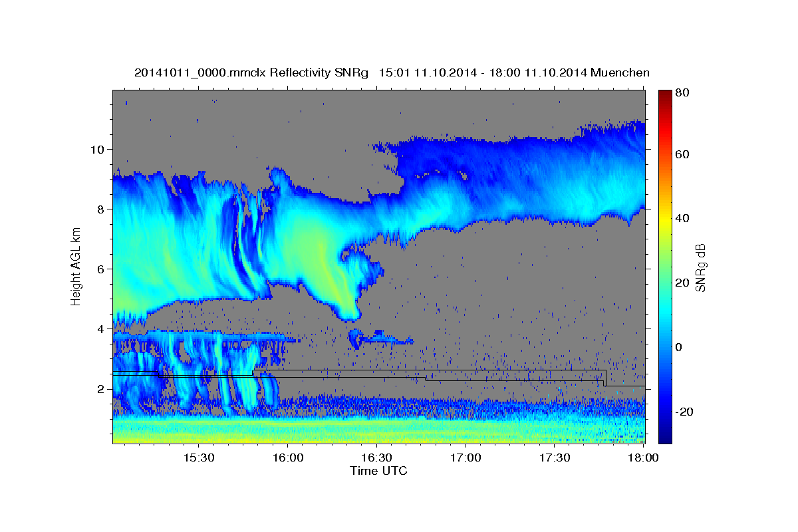Click the vertical step in the black line near 17:45

(x=605, y=378)
